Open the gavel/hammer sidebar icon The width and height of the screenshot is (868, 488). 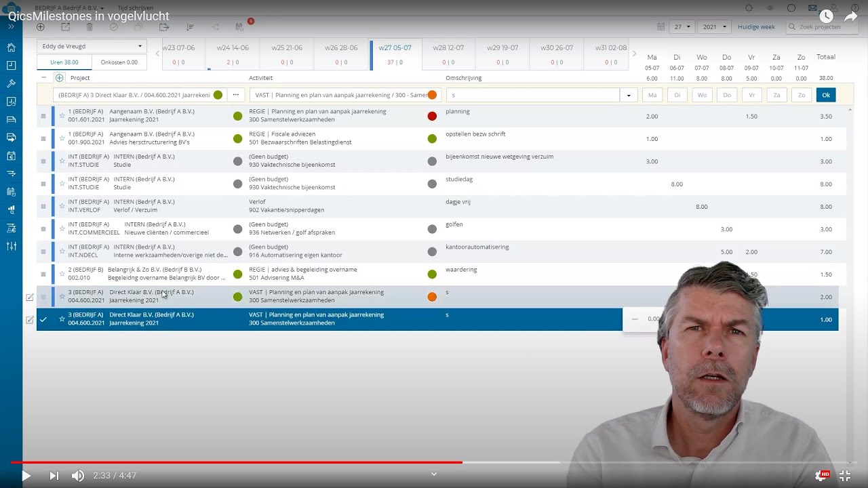tap(12, 83)
